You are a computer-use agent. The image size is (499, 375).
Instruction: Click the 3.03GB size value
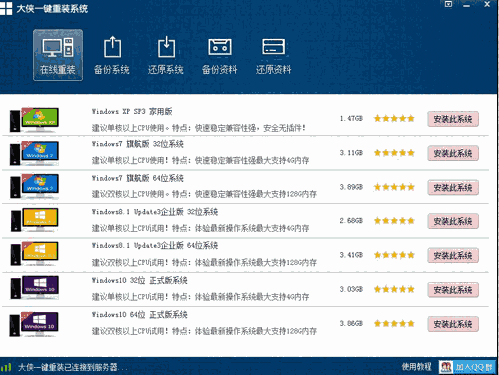[x=351, y=289]
